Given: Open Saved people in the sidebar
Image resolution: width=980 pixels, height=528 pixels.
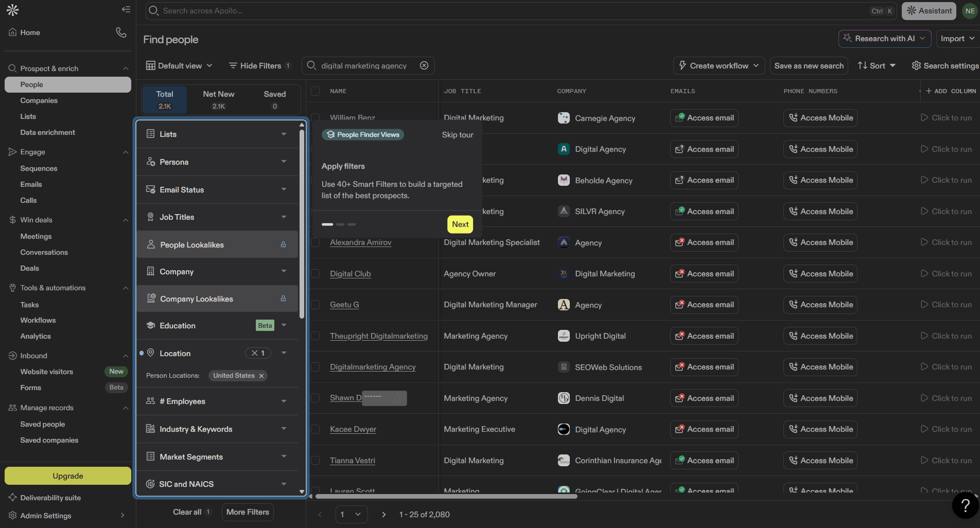Looking at the screenshot, I should (x=42, y=424).
